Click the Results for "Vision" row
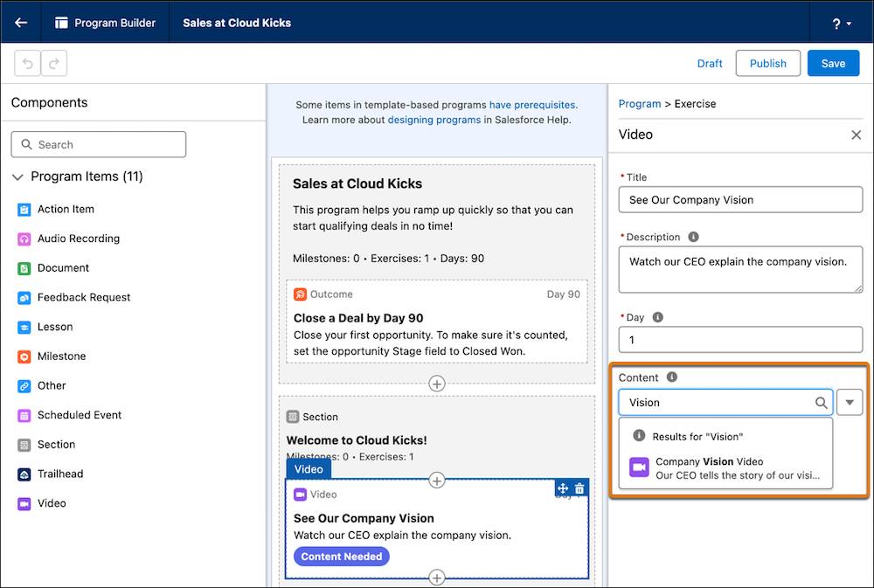 click(725, 436)
